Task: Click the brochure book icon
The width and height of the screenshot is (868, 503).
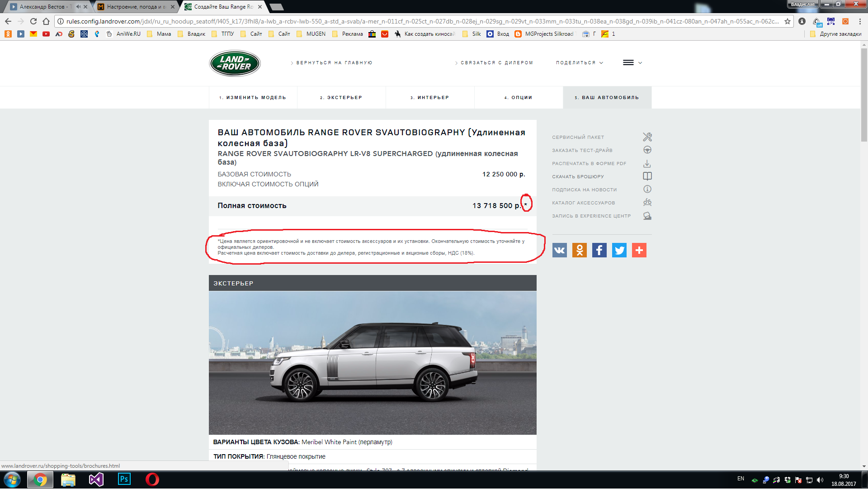Action: (647, 176)
